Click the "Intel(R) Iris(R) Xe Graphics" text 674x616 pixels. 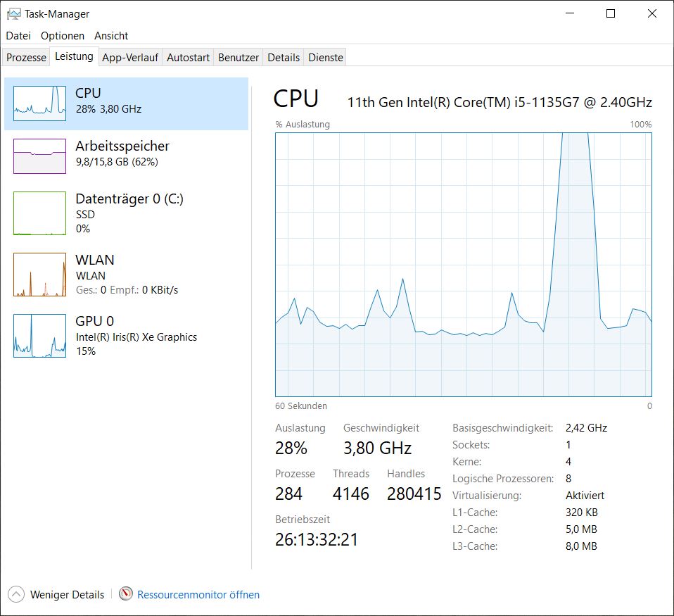136,337
